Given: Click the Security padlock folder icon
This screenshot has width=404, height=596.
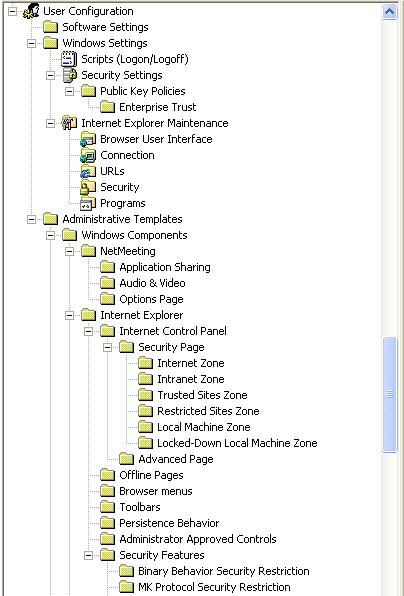Looking at the screenshot, I should 88,187.
